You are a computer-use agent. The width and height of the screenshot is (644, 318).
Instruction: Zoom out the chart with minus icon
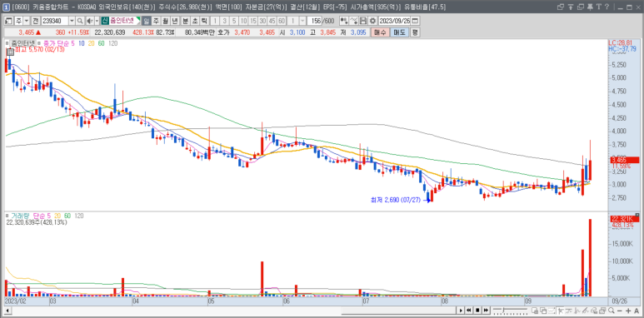pos(620,311)
